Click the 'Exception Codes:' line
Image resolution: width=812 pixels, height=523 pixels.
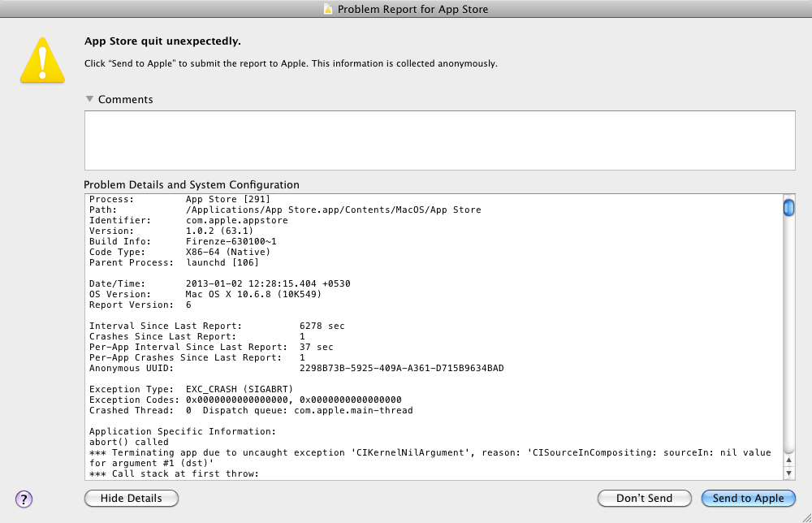(x=245, y=400)
